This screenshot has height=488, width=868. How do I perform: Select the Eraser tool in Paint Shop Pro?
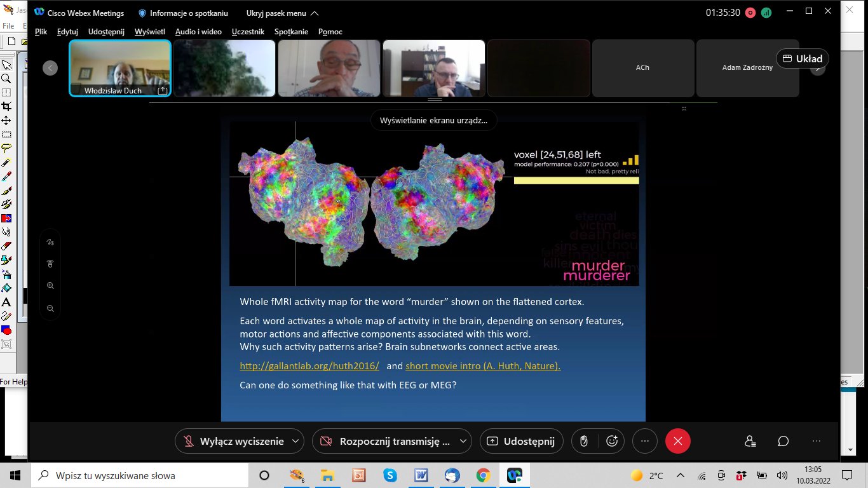[x=6, y=246]
